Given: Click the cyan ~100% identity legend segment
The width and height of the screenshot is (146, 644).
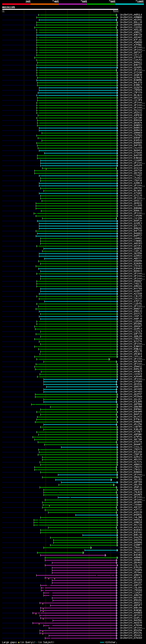Looking at the screenshot, I should (130, 4).
